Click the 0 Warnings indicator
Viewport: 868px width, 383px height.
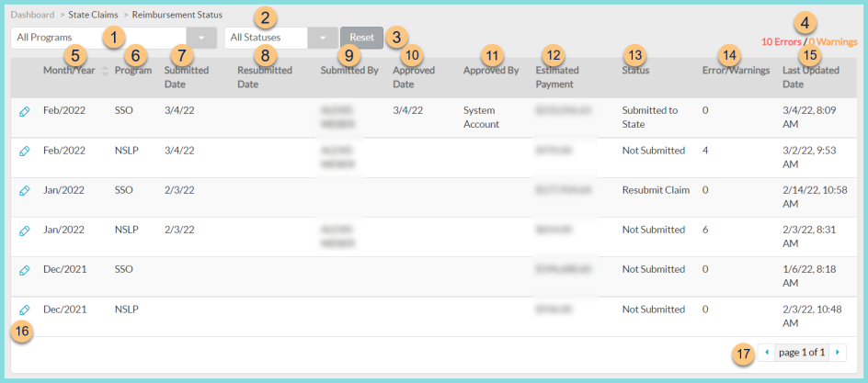click(833, 42)
